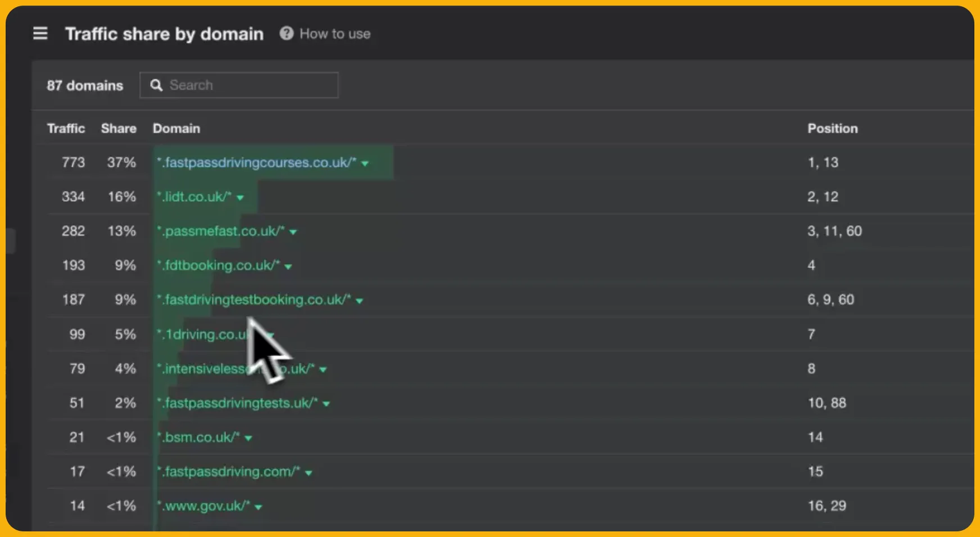Open the fastpassdrivingcourses.co.uk domain link

click(256, 162)
